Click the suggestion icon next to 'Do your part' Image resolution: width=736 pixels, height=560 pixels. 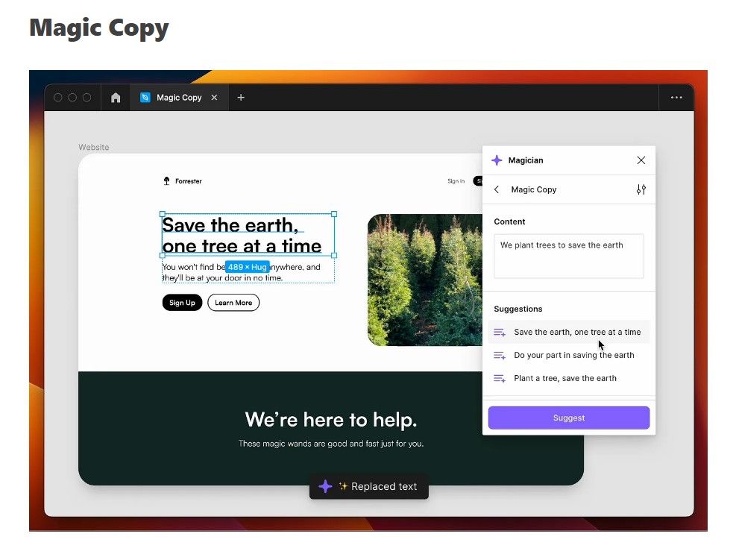497,355
